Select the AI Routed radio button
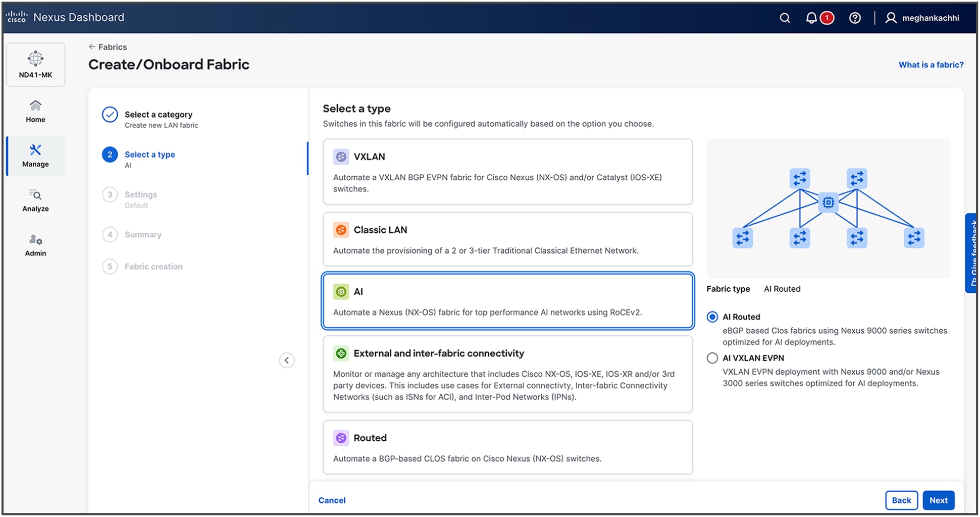 pyautogui.click(x=712, y=317)
